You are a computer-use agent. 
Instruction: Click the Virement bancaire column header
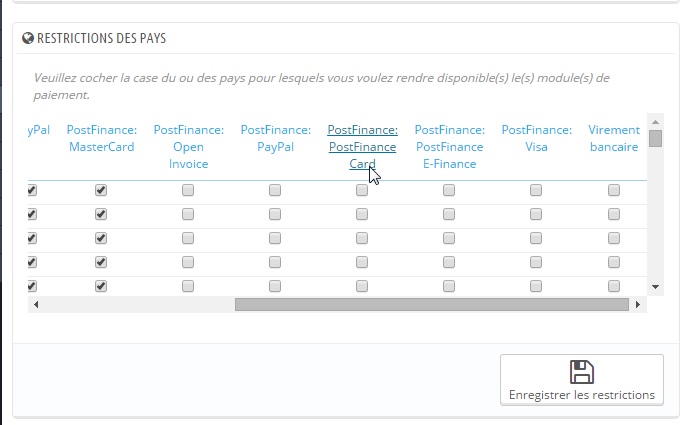click(x=614, y=138)
